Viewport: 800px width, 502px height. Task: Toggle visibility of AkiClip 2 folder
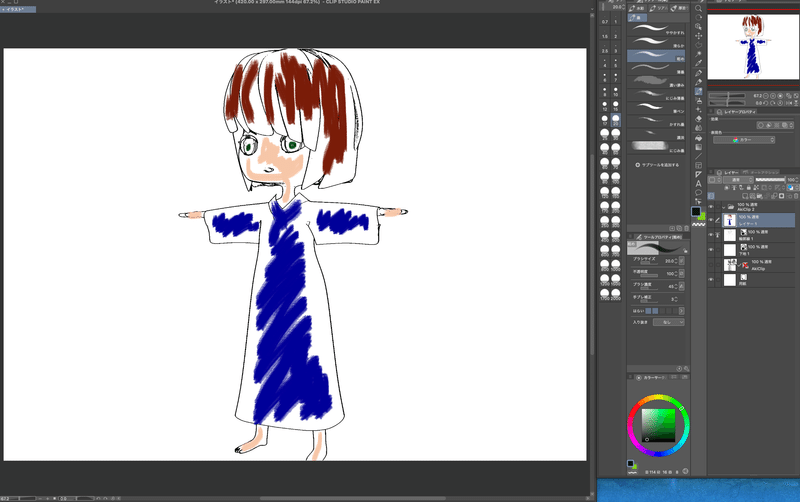pyautogui.click(x=711, y=207)
